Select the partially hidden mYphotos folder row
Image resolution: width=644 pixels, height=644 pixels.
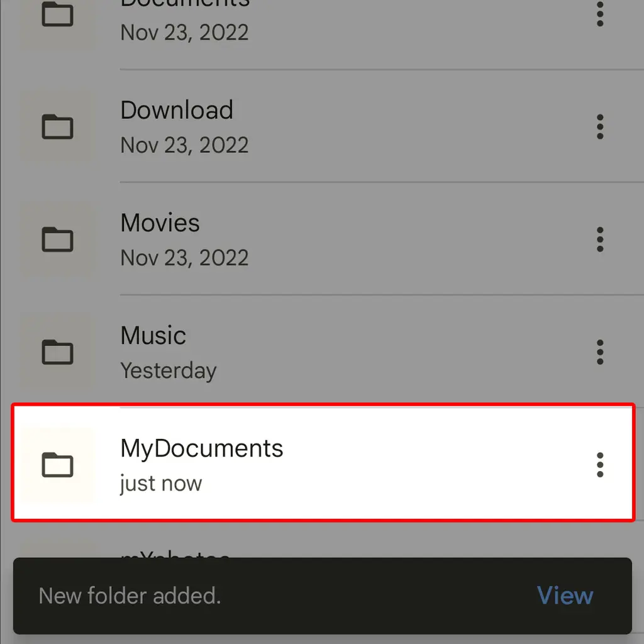(x=314, y=547)
